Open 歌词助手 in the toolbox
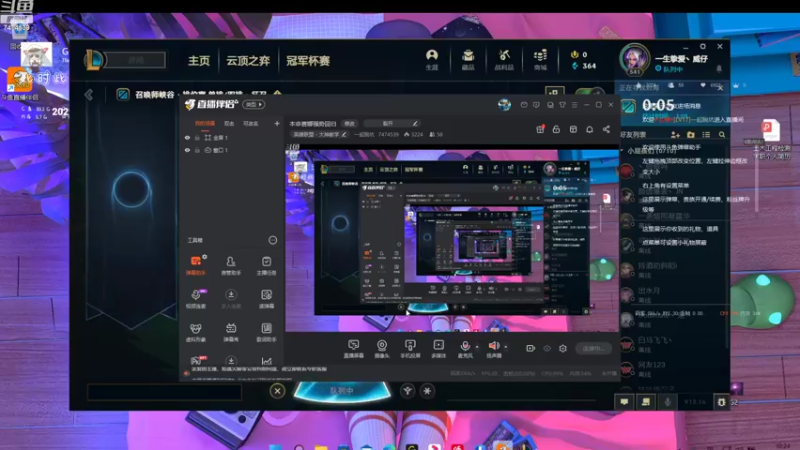The height and width of the screenshot is (450, 800). coord(266,332)
